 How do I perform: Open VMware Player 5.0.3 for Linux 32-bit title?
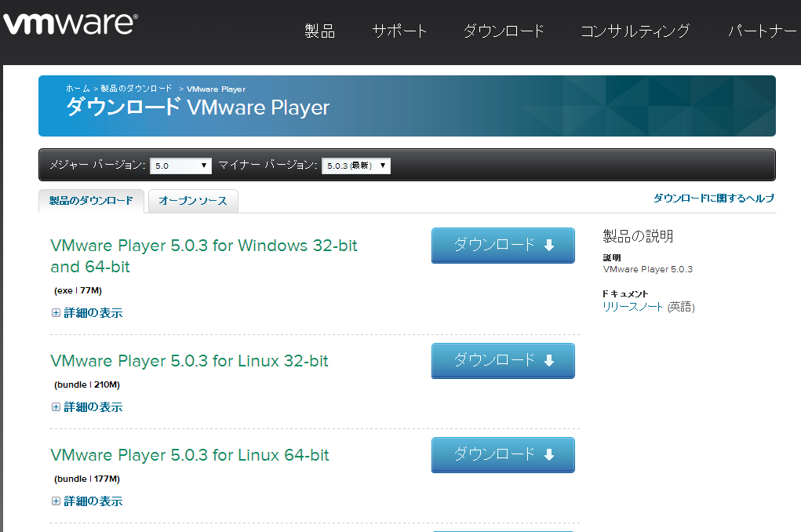point(189,361)
